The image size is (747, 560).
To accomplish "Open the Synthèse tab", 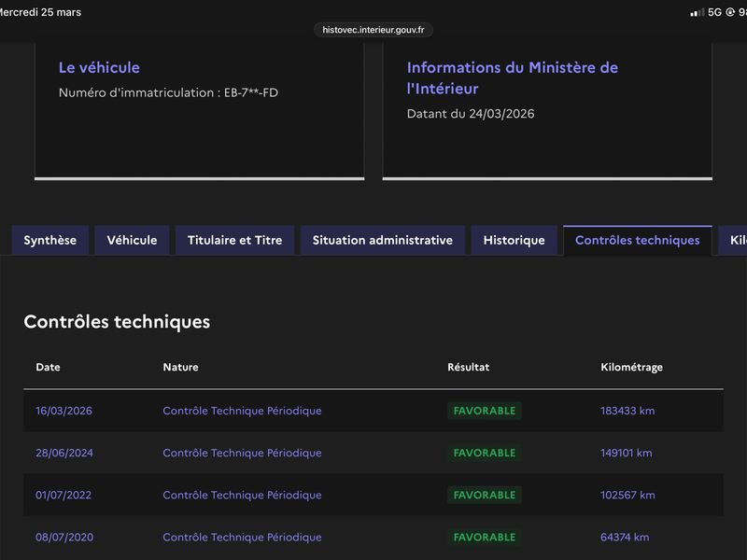I will point(50,241).
